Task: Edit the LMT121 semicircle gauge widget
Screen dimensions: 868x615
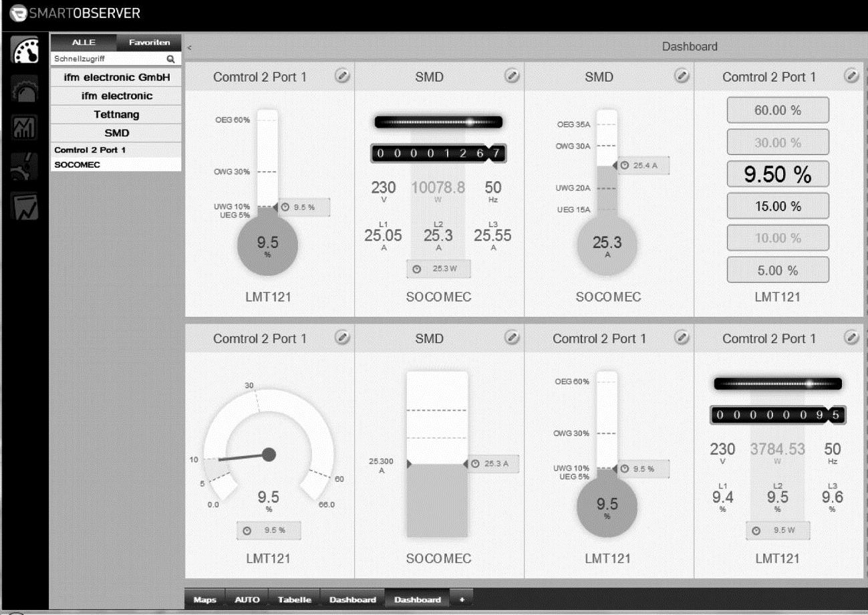Action: [341, 338]
